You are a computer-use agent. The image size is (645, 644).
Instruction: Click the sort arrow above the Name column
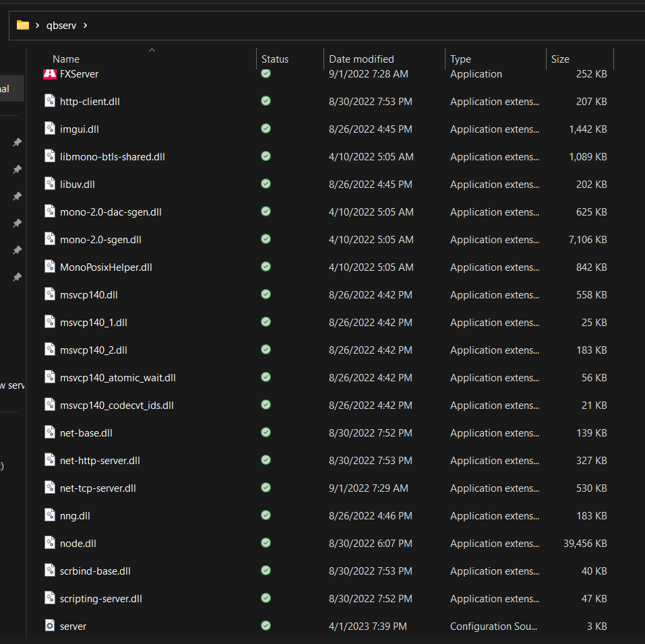pos(152,50)
